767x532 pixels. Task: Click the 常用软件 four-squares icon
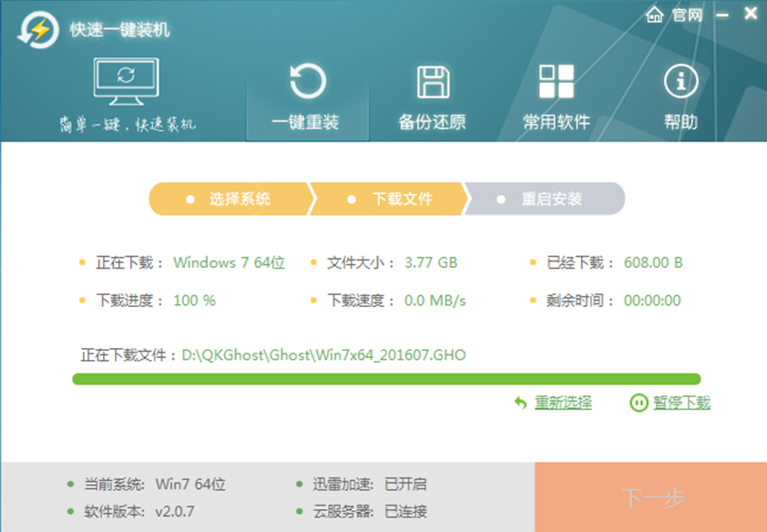(556, 82)
